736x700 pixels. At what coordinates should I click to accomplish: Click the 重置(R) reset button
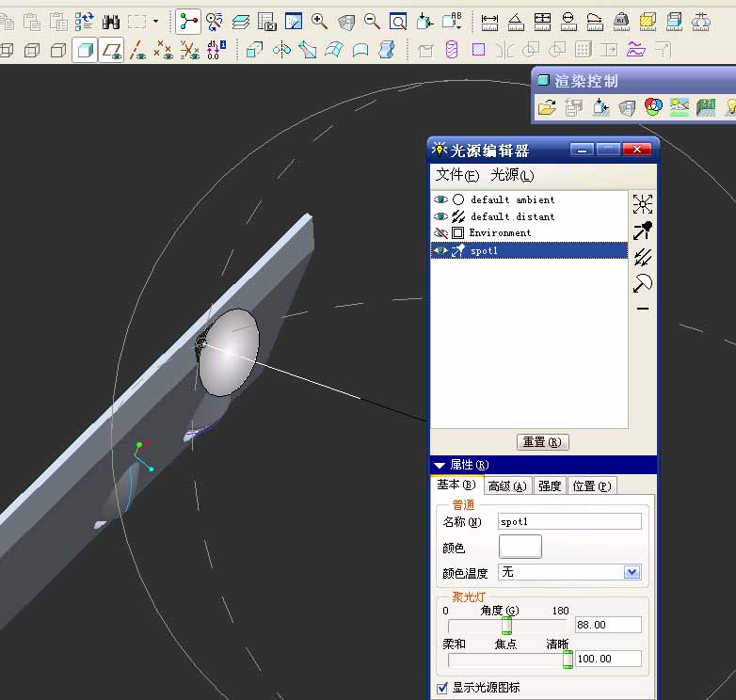(x=543, y=442)
